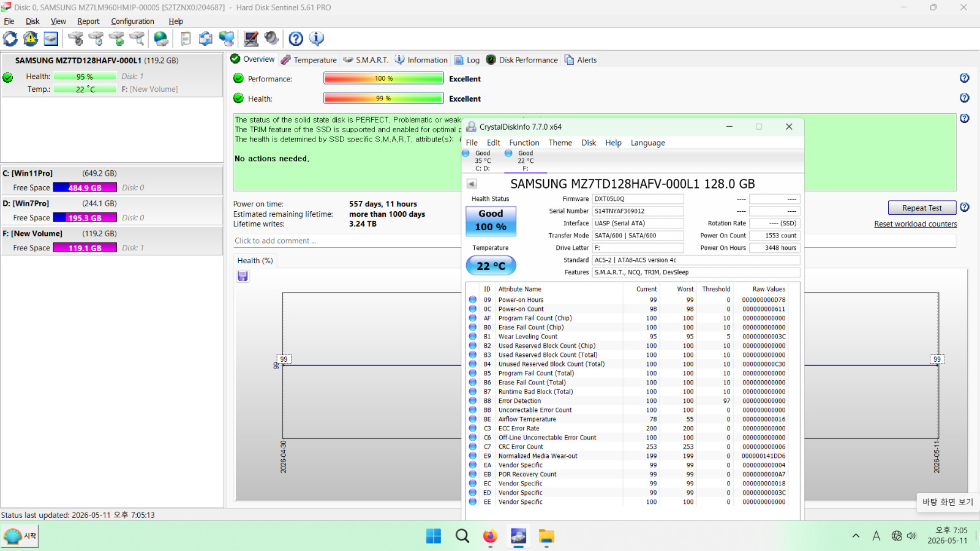Select the F: [New Volume] partition entry
Screen dimensions: 980x551
112,241
